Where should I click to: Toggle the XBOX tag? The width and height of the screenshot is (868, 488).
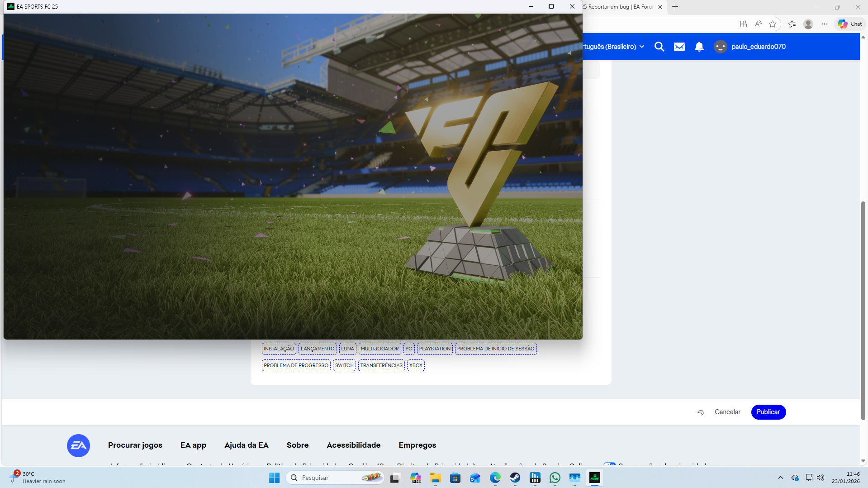(x=416, y=365)
